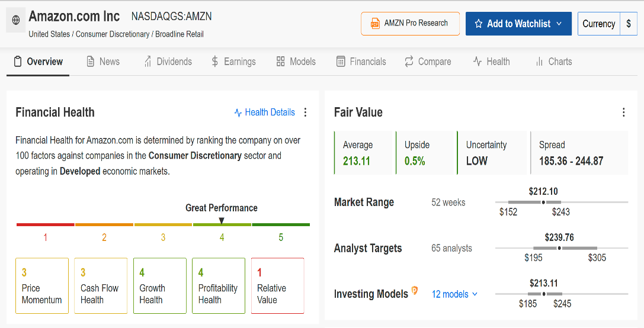Go to the Financials tab
The width and height of the screenshot is (644, 328).
click(x=361, y=62)
